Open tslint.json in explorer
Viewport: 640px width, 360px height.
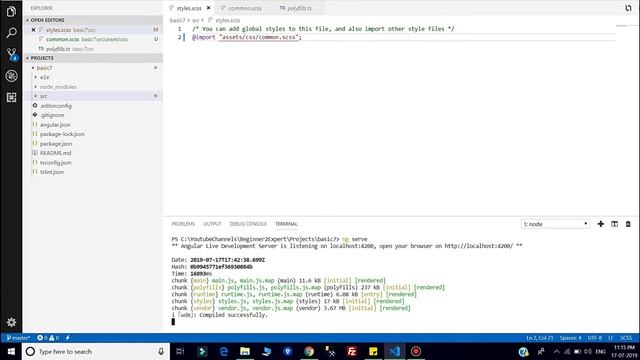pos(52,172)
